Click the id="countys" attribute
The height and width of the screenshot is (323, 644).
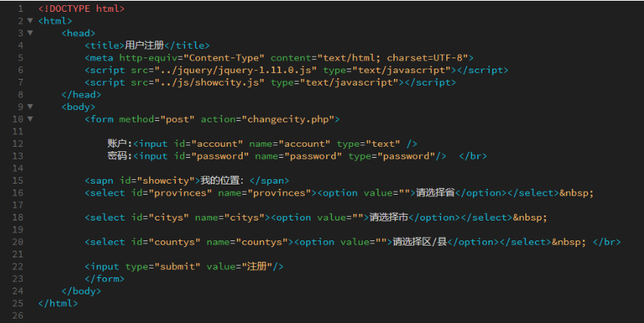pos(166,242)
